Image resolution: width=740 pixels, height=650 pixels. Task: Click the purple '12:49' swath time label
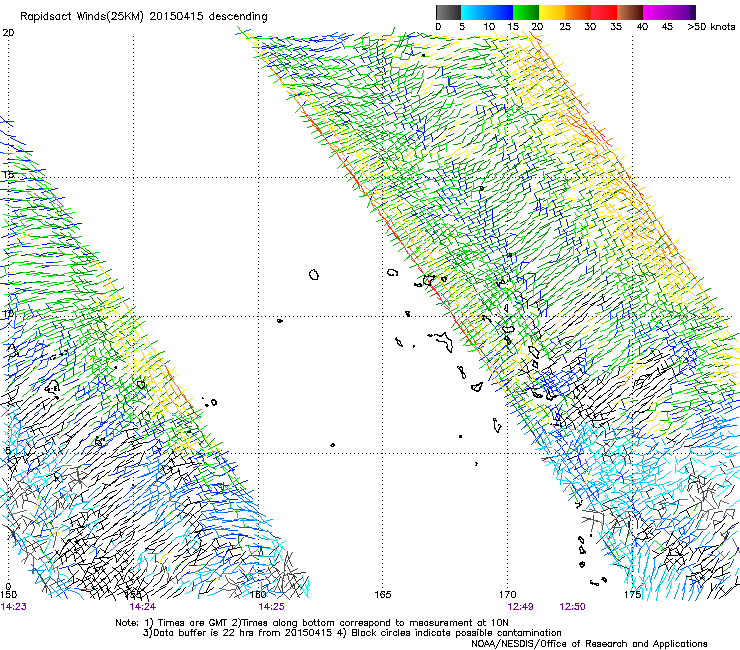pos(521,607)
